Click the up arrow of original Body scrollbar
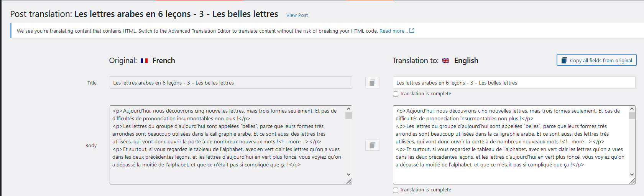 [348, 109]
